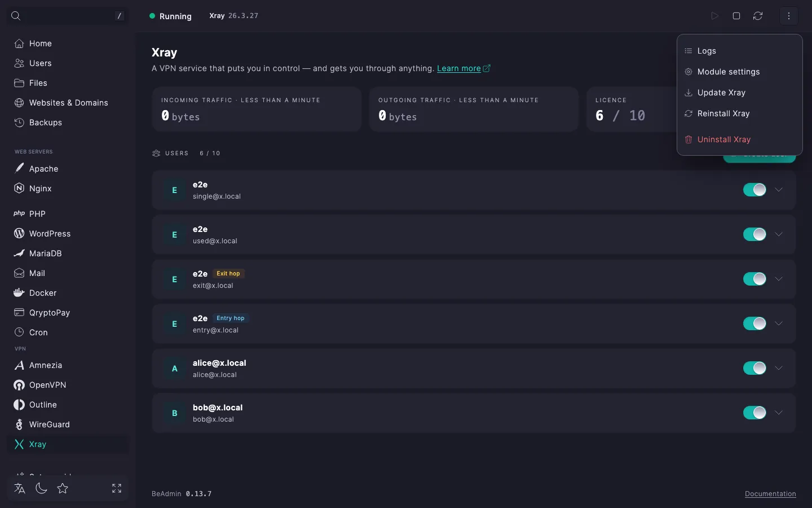Open Users via its sidebar icon
The width and height of the screenshot is (812, 508).
tap(19, 63)
